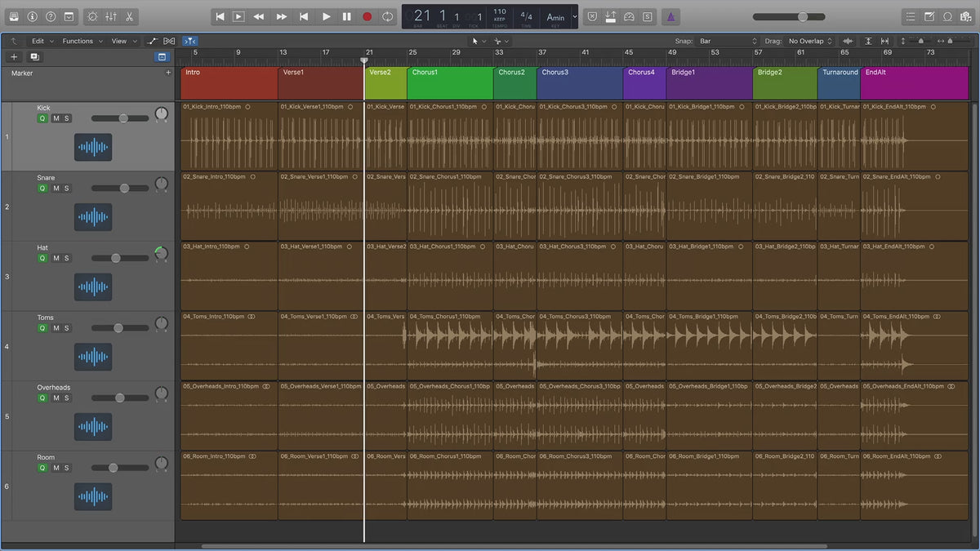Click the scissors Editors icon
This screenshot has height=551, width=980.
[129, 16]
